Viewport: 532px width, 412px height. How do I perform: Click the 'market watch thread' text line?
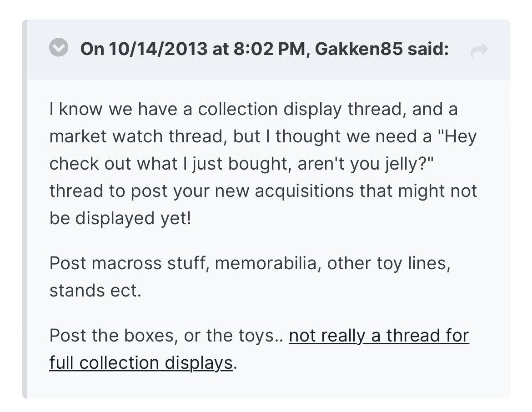(263, 136)
